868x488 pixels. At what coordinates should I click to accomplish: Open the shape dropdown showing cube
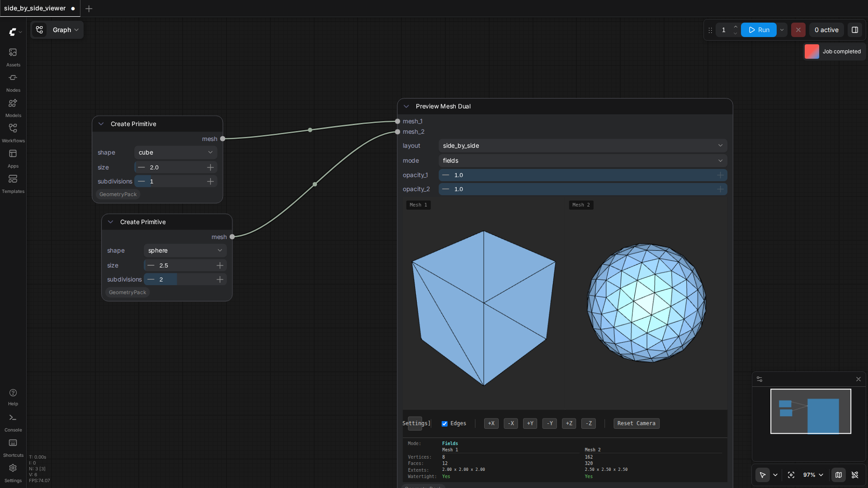pos(176,152)
